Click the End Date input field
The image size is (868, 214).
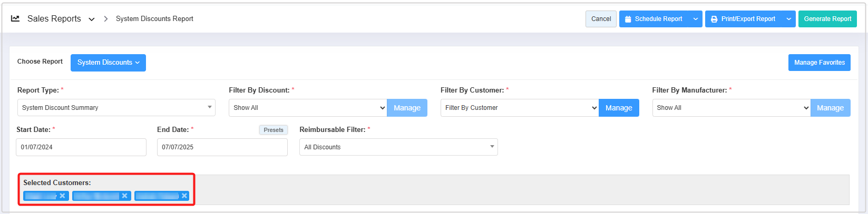pyautogui.click(x=222, y=147)
